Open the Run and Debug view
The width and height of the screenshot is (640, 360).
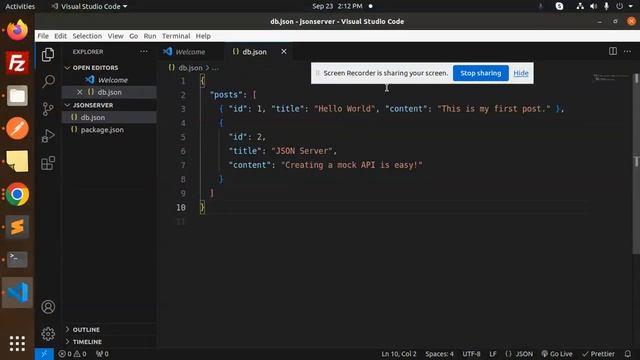tap(48, 136)
